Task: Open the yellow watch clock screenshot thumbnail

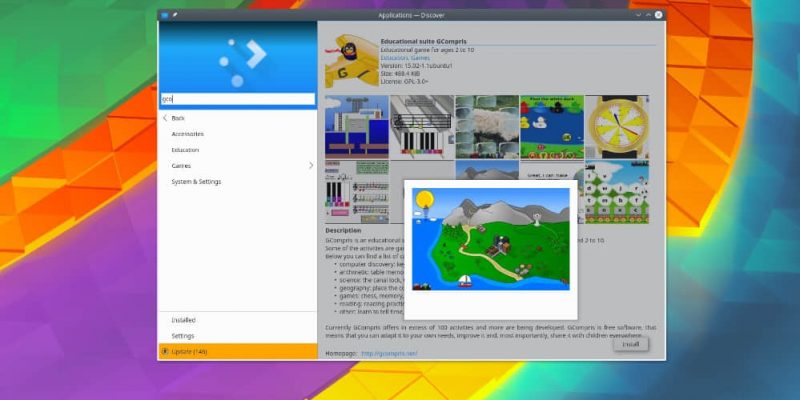Action: click(x=617, y=127)
